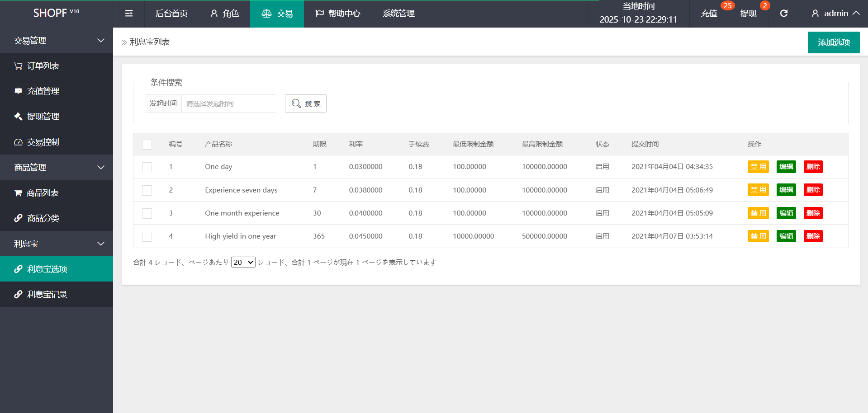This screenshot has height=413, width=868.
Task: Click the 发起时间 date input field
Action: click(x=229, y=103)
